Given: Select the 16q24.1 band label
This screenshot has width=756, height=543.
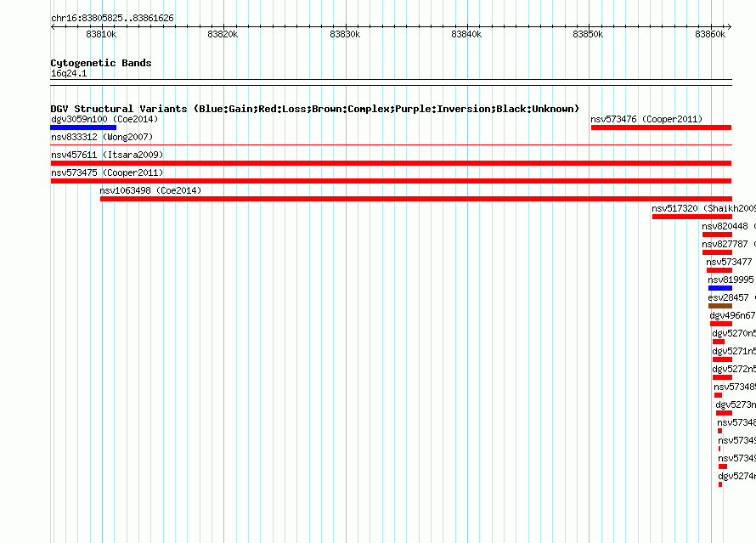Looking at the screenshot, I should coord(69,73).
